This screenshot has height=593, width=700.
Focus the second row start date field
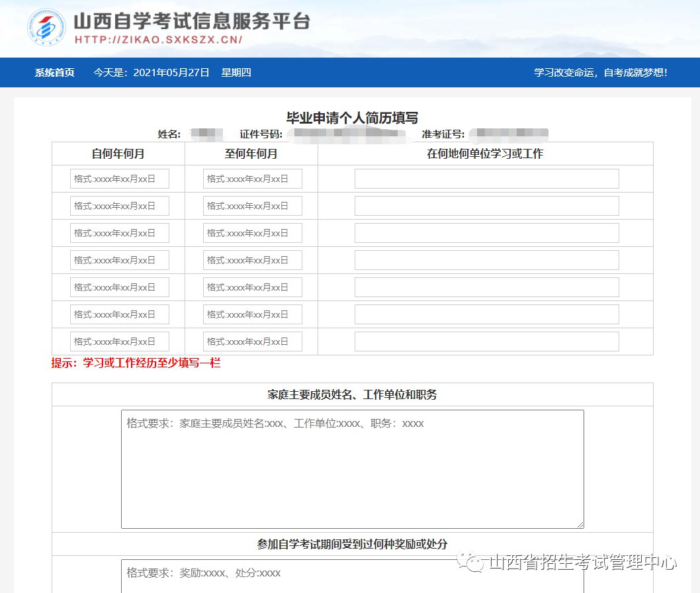coord(120,206)
